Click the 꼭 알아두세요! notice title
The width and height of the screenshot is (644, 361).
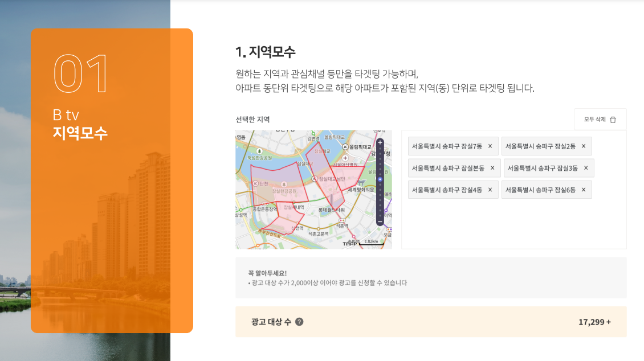[267, 273]
